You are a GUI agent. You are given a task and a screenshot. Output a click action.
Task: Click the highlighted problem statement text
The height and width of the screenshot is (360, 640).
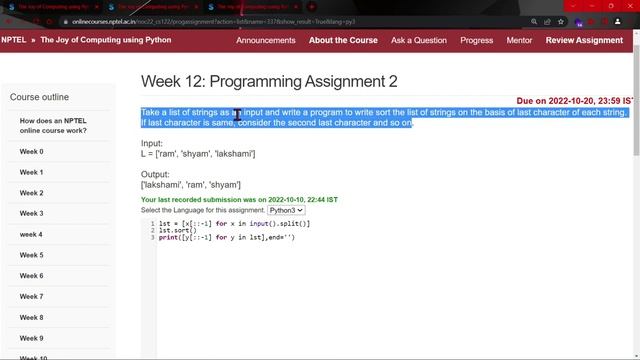(x=384, y=118)
